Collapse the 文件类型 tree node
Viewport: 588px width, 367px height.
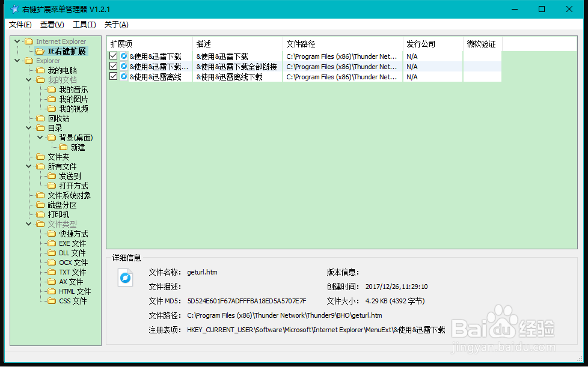[x=29, y=224]
